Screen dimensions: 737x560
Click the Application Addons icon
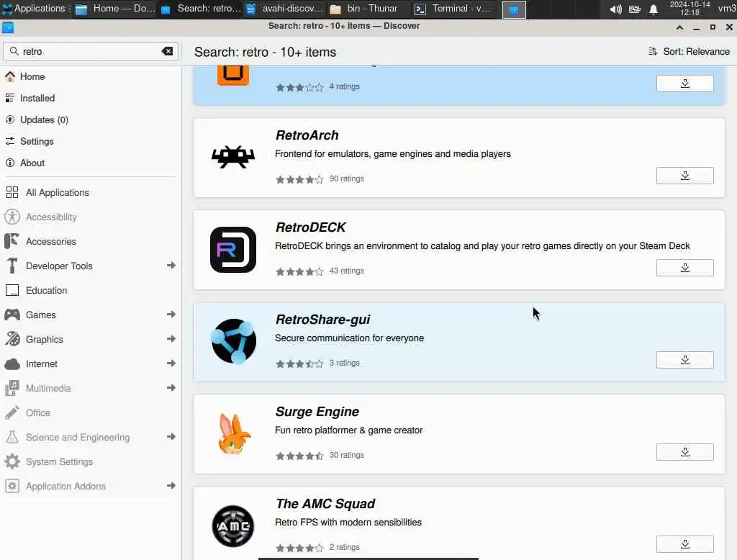12,486
